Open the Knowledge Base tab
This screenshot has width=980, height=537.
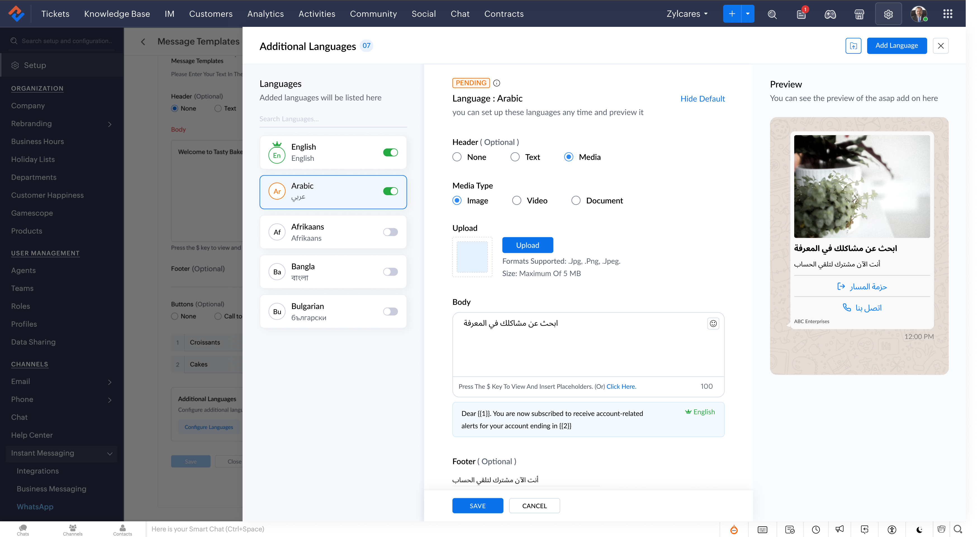[117, 14]
